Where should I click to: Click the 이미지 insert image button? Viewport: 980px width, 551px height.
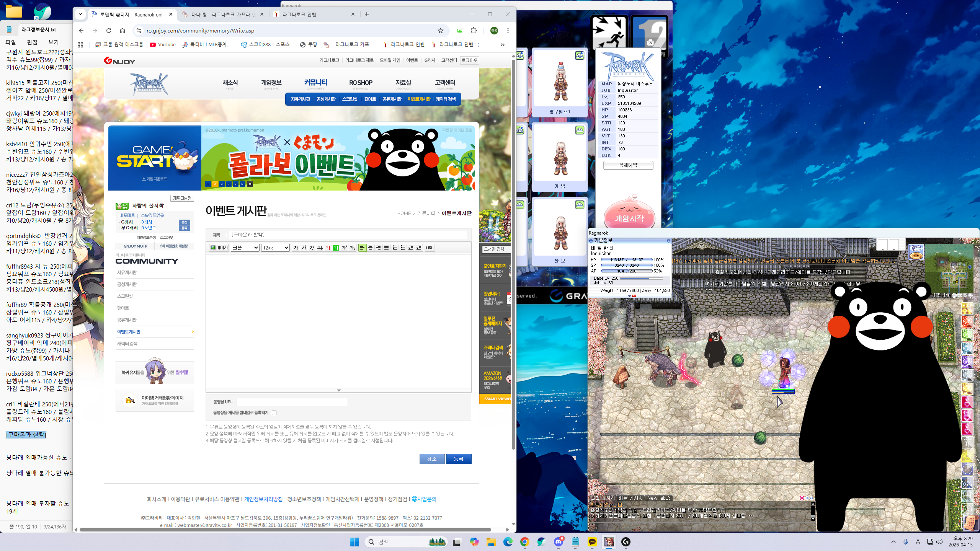pos(219,248)
